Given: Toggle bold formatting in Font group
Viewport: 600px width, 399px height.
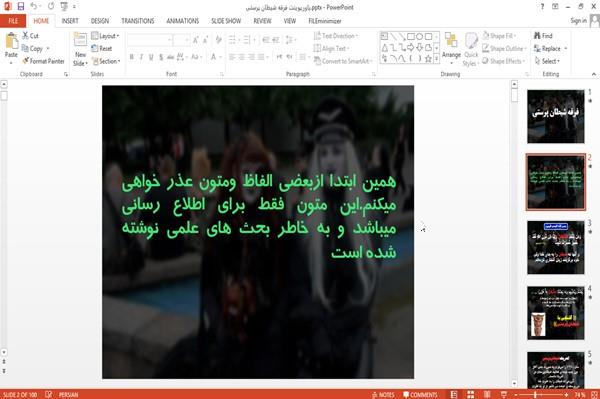Looking at the screenshot, I should pyautogui.click(x=132, y=57).
